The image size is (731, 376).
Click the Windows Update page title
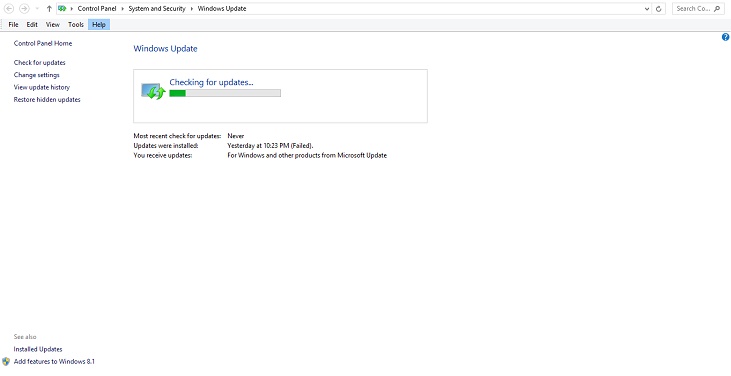point(166,48)
